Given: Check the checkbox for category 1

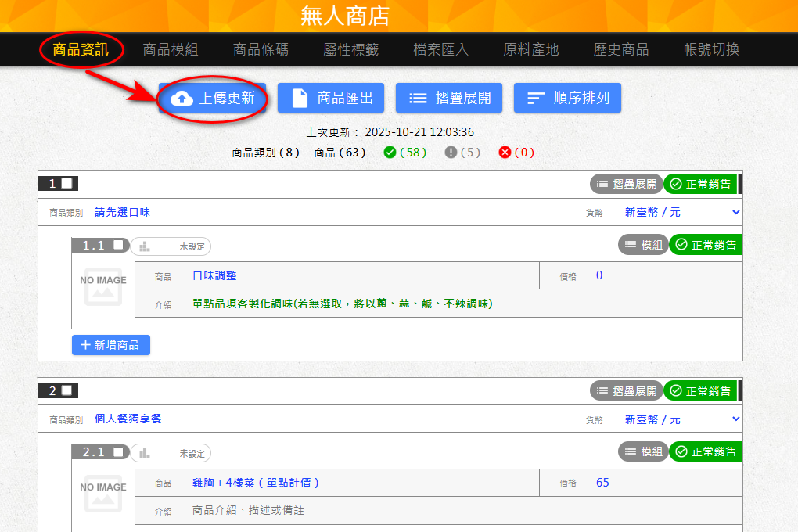Looking at the screenshot, I should pos(67,184).
